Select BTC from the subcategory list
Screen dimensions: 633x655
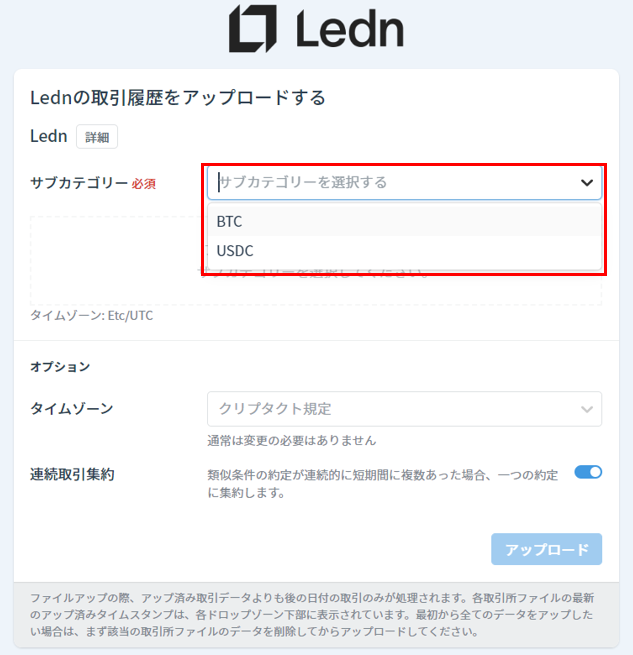coord(404,221)
